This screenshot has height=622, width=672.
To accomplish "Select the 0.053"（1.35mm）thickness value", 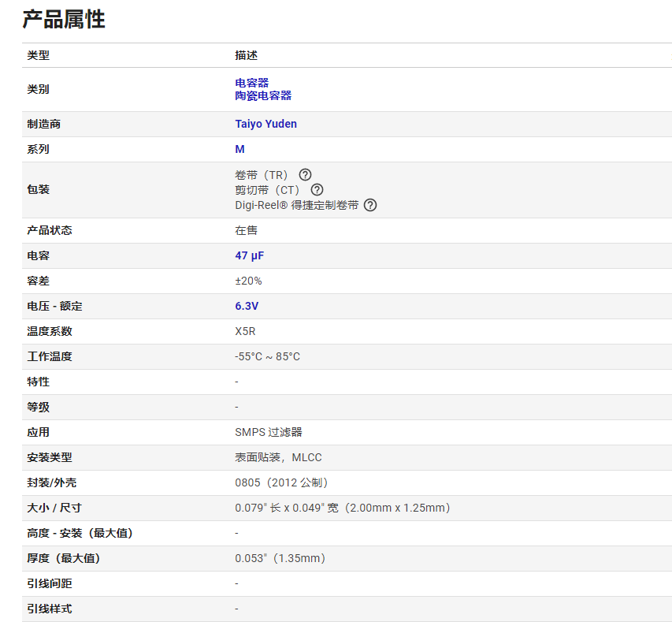I will click(281, 558).
